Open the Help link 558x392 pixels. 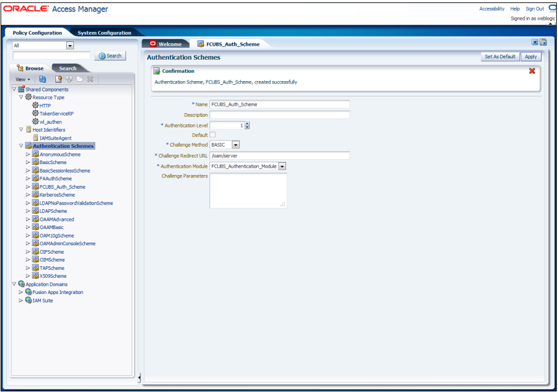coord(515,9)
